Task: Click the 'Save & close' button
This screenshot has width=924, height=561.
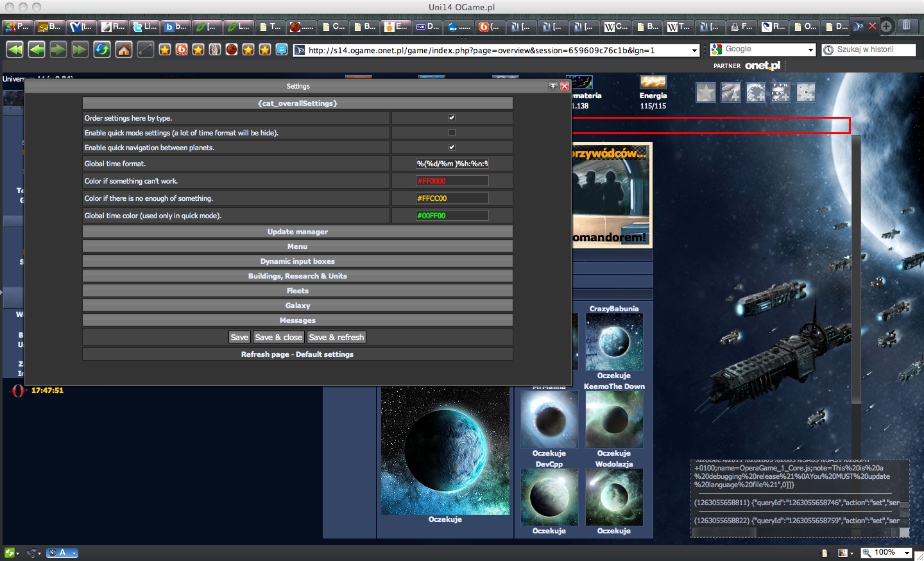Action: pyautogui.click(x=278, y=338)
